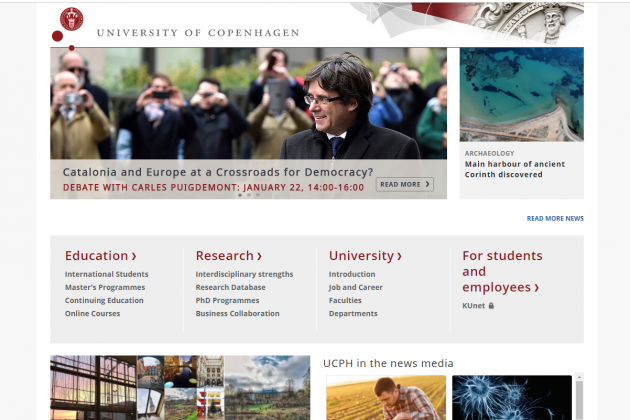Select the third carousel dot indicator
Screen dimensions: 630x420
pos(258,195)
